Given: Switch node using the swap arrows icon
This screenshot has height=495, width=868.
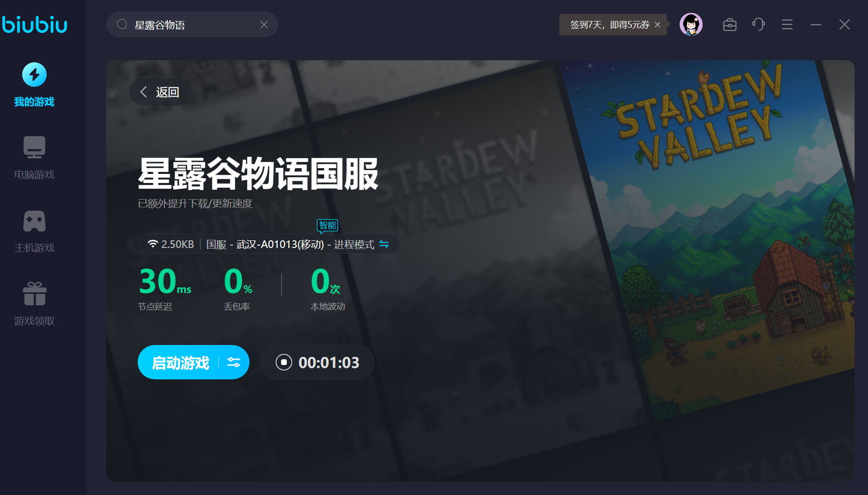Looking at the screenshot, I should tap(384, 244).
